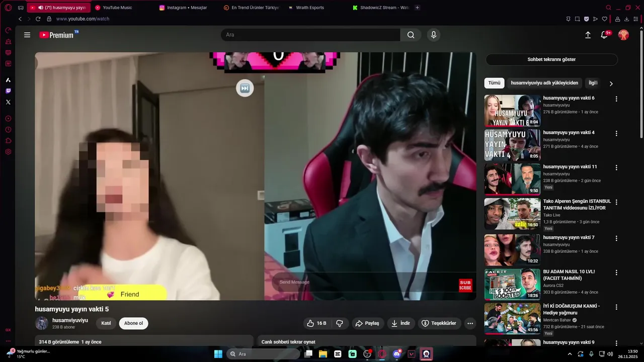Open sidebar three-dot settings at bottom
Image resolution: width=644 pixels, height=362 pixels.
click(x=8, y=341)
